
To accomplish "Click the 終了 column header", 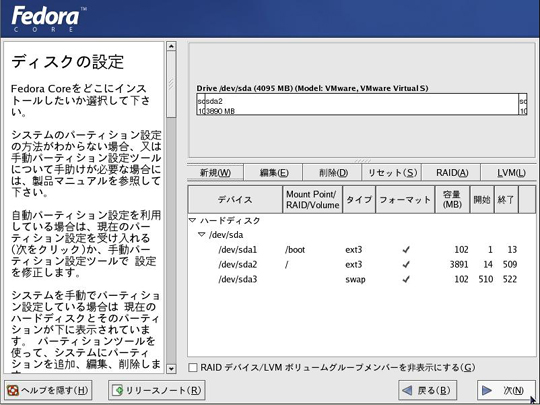I will click(x=506, y=199).
